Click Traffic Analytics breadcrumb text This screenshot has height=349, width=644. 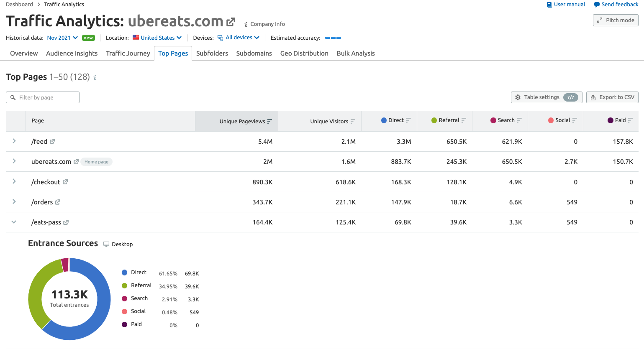pyautogui.click(x=64, y=5)
